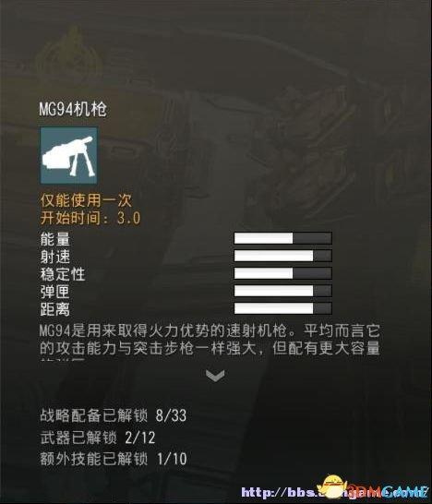Click the 能量 stat label

click(x=55, y=239)
